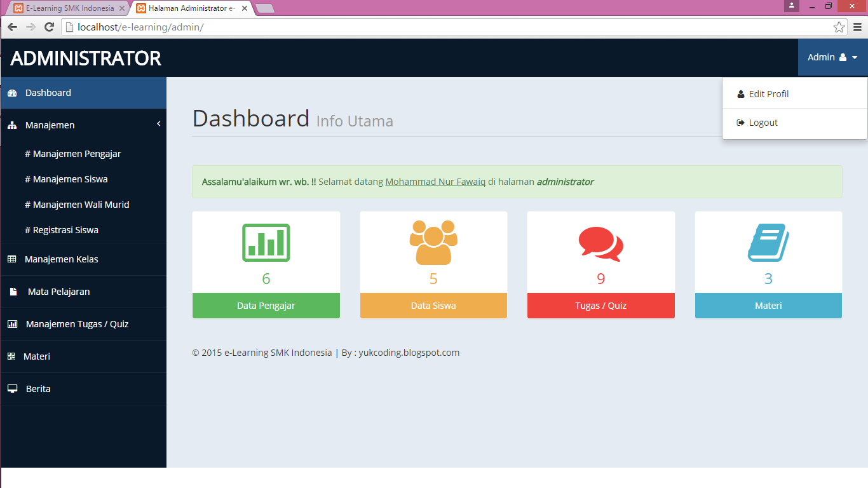Click the Mohammad Nur Fawaiq link
This screenshot has height=488, width=868.
[x=435, y=182]
